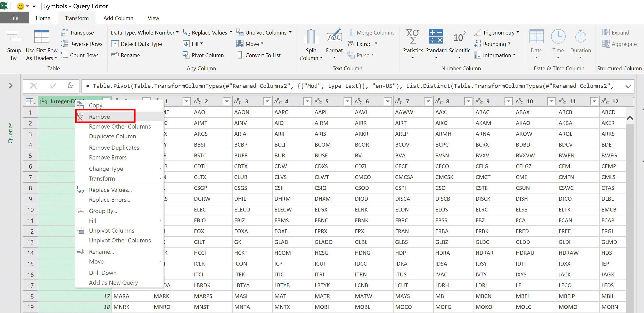Viewport: 644px width, 313px height.
Task: Click inside the formula bar text
Action: coord(309,86)
